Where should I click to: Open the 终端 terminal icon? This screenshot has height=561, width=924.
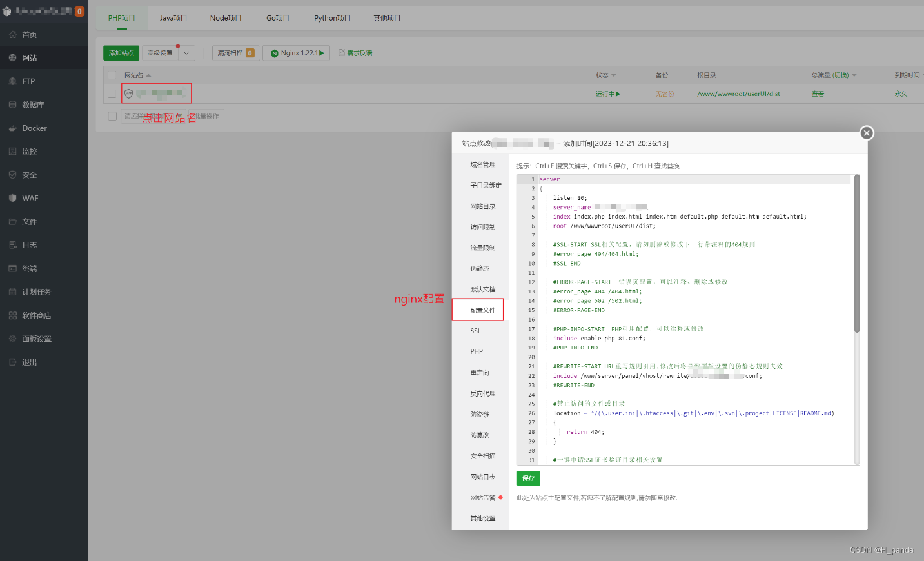pos(12,268)
